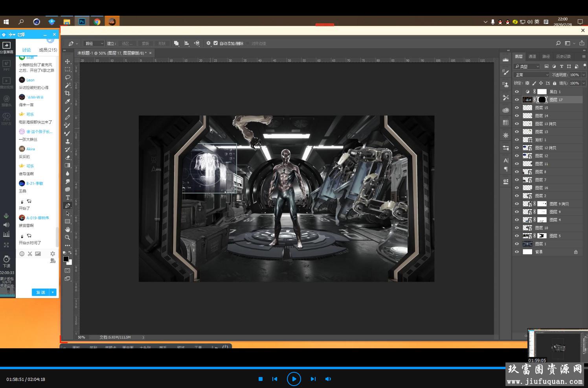This screenshot has height=388, width=588.
Task: Click the path alignment icon in options bar
Action: pos(187,43)
